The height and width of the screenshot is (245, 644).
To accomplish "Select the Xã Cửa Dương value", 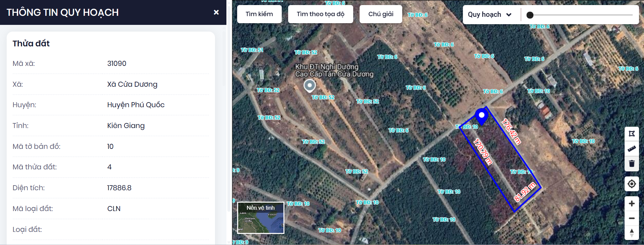I will 132,84.
